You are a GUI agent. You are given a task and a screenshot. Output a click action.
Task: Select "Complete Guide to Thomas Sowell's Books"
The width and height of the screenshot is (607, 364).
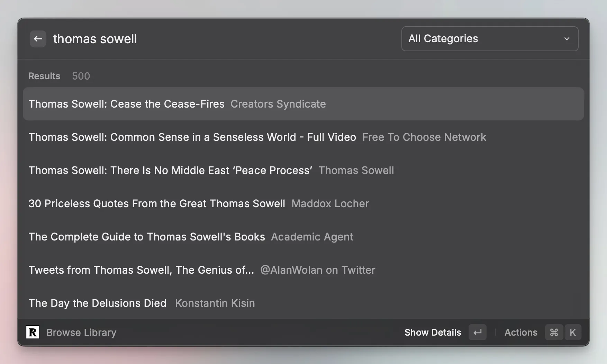[146, 237]
